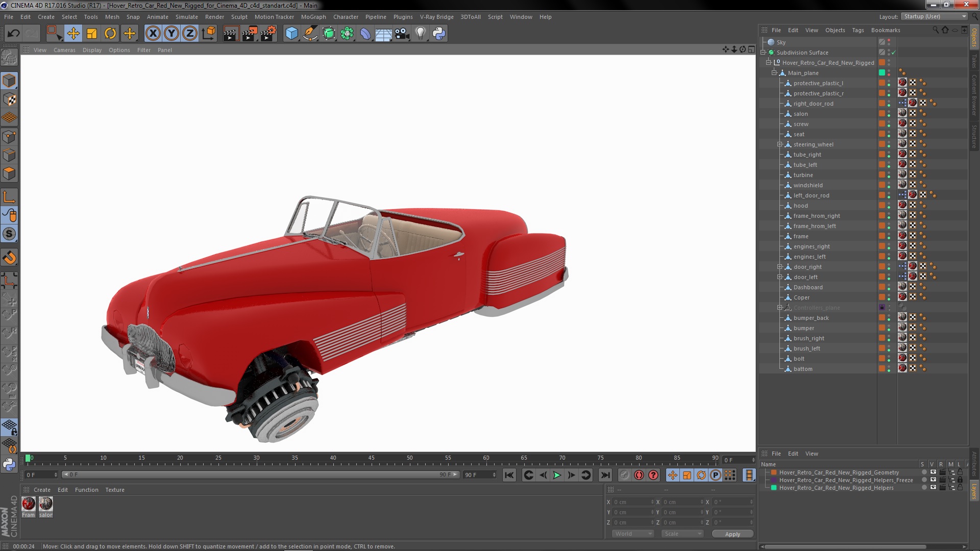Click the Python script icon in toolbar
Viewport: 980px width, 551px height.
point(439,34)
